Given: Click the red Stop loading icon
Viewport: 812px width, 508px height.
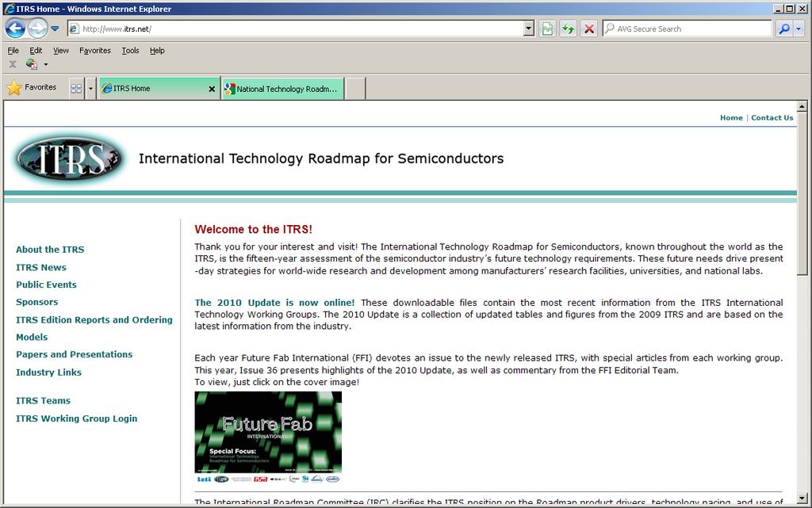Looking at the screenshot, I should 589,29.
